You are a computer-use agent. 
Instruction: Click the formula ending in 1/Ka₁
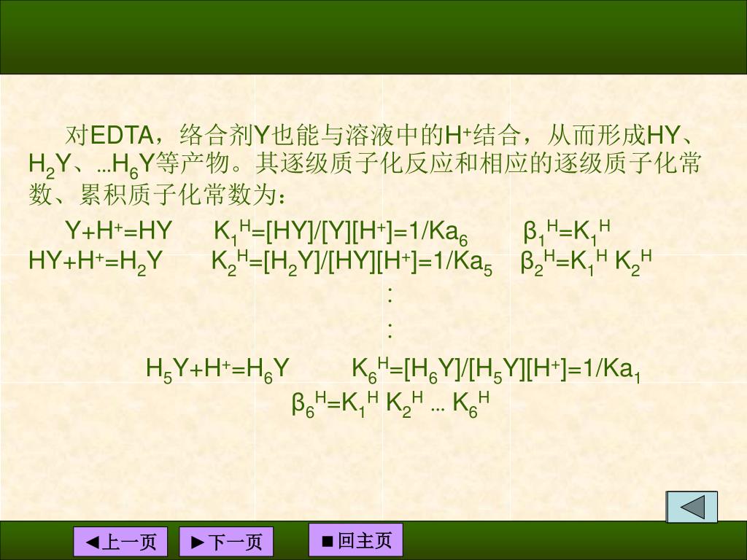coord(496,370)
